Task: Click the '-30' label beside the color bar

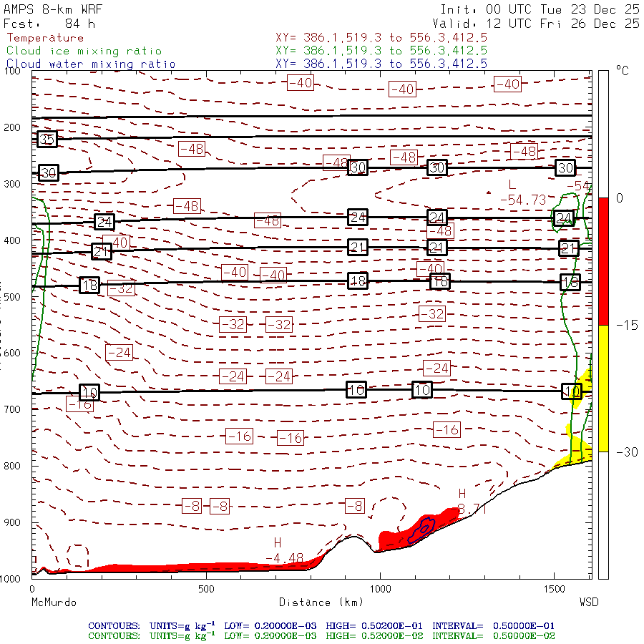Action: pyautogui.click(x=627, y=452)
